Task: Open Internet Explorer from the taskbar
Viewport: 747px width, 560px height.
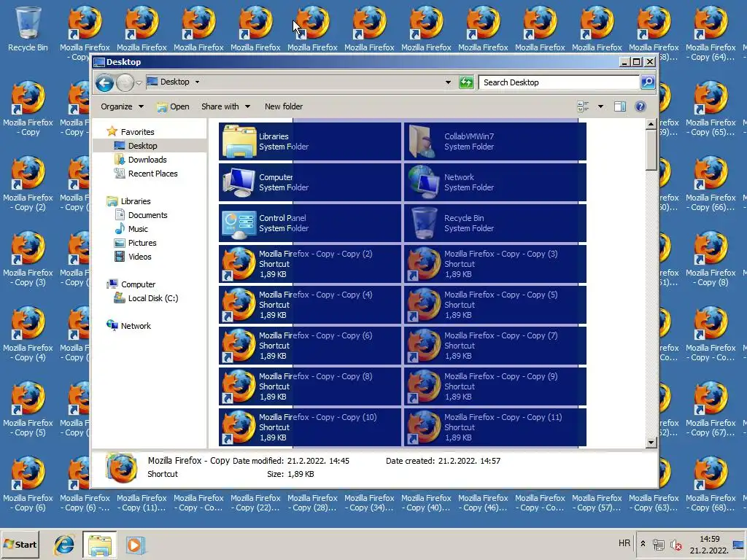Action: pyautogui.click(x=64, y=545)
